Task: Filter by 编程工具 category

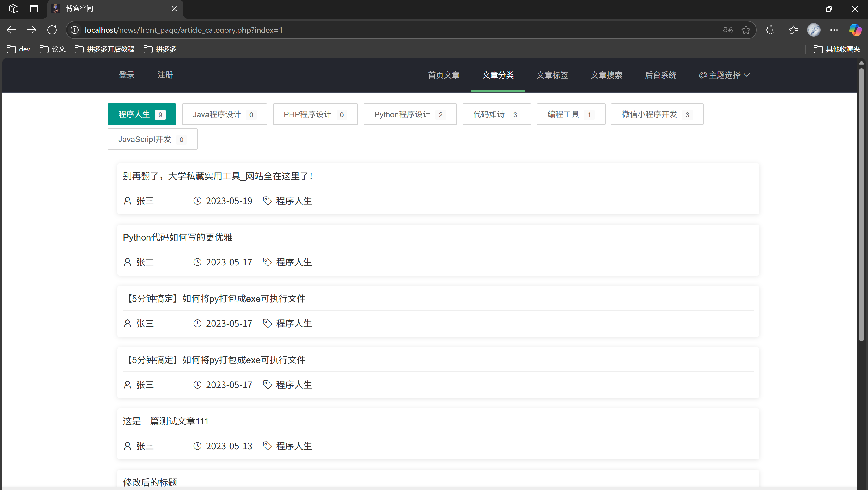Action: 571,114
